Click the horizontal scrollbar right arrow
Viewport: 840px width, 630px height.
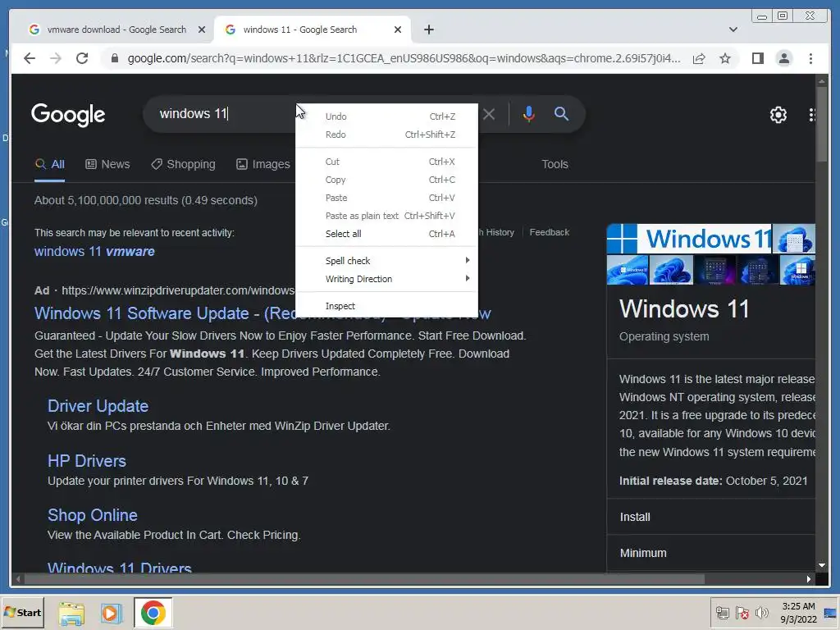[809, 578]
